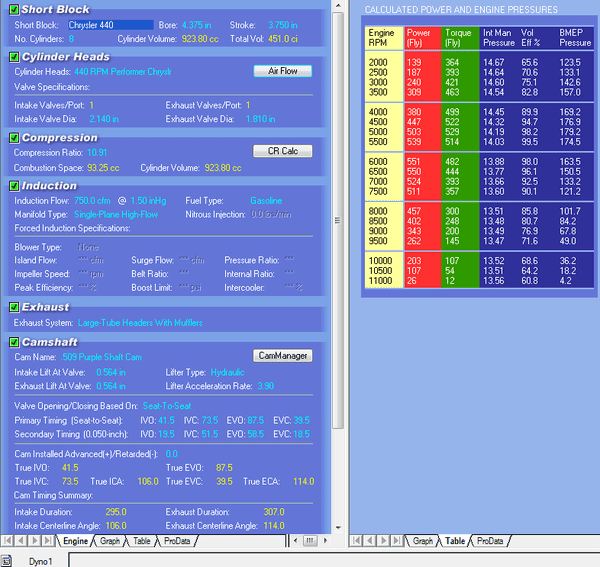Toggle the Camshaft section checkbox
Image resolution: width=600 pixels, height=567 pixels.
click(x=14, y=342)
